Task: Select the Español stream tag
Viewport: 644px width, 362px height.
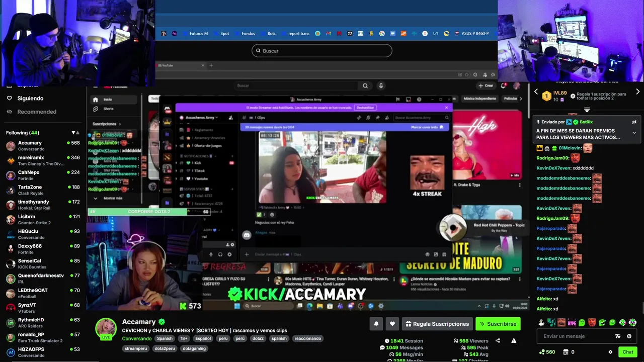Action: click(203, 338)
